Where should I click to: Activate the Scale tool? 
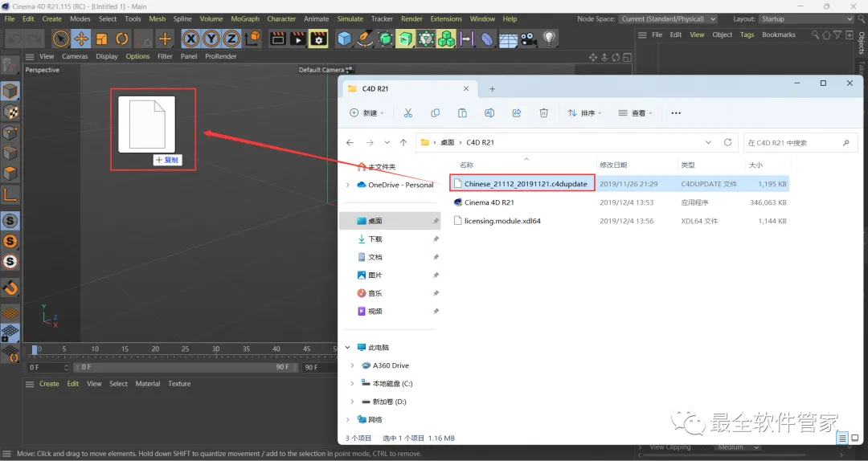pyautogui.click(x=102, y=39)
